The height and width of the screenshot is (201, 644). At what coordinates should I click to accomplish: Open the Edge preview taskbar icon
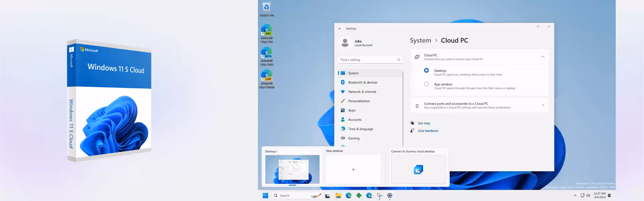(369, 196)
